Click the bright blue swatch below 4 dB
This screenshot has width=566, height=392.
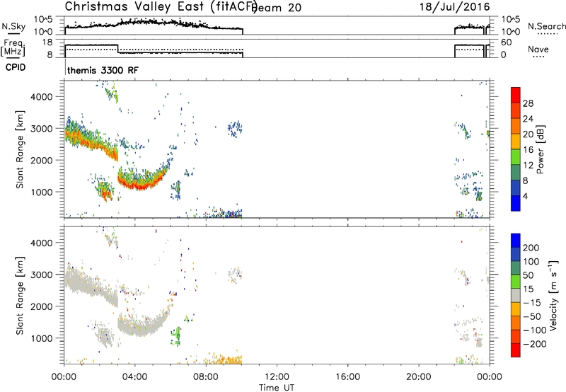tap(516, 203)
